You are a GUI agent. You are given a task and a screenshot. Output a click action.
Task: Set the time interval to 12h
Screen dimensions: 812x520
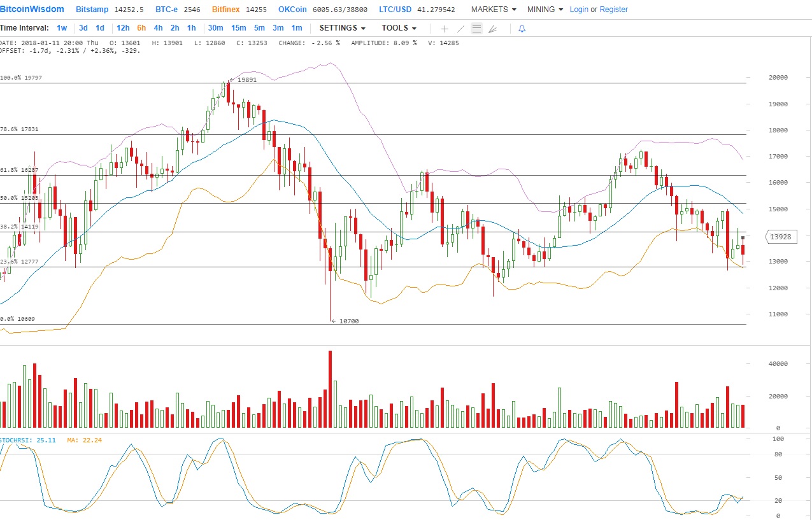point(123,28)
